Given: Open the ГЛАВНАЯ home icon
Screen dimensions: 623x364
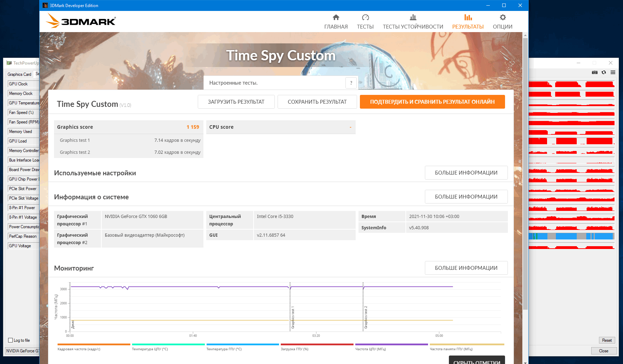Looking at the screenshot, I should (336, 17).
